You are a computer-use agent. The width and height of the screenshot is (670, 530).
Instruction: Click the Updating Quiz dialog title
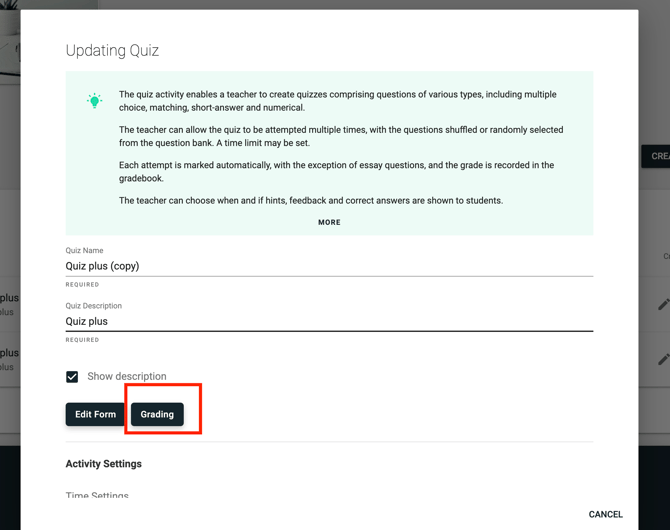[x=112, y=50]
